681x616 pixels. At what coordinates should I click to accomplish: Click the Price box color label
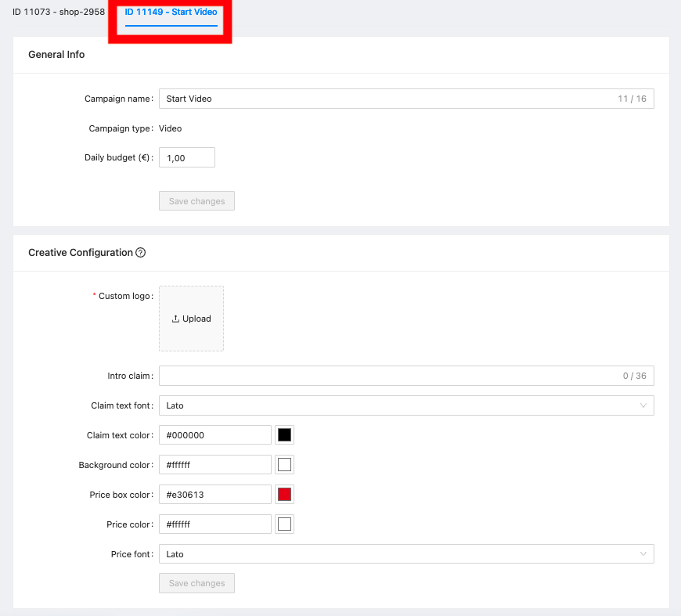[x=120, y=495]
